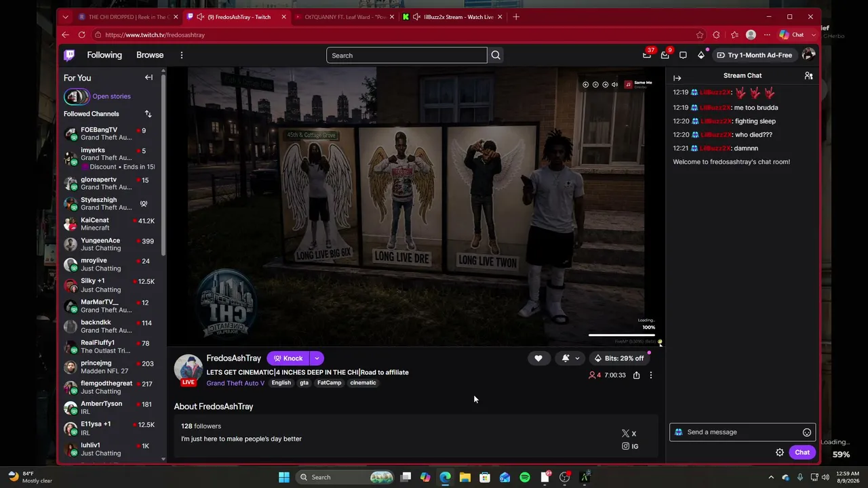Collapse the For You sidebar
The height and width of the screenshot is (488, 868).
click(x=149, y=77)
